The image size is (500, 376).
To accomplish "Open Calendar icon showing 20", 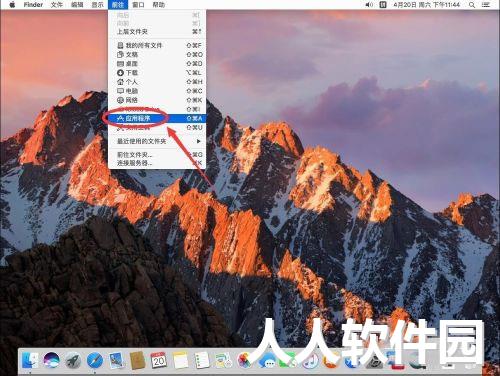I will point(159,360).
